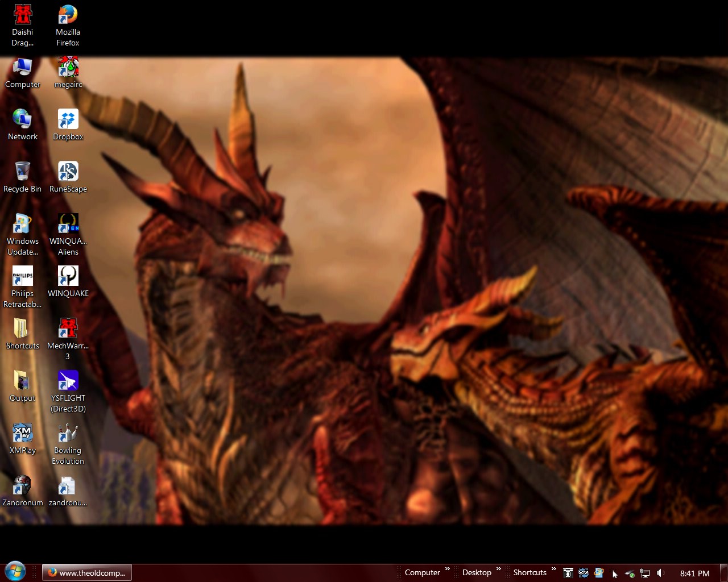The image size is (728, 582).
Task: Select the Dropbox desktop shortcut
Action: pyautogui.click(x=68, y=125)
